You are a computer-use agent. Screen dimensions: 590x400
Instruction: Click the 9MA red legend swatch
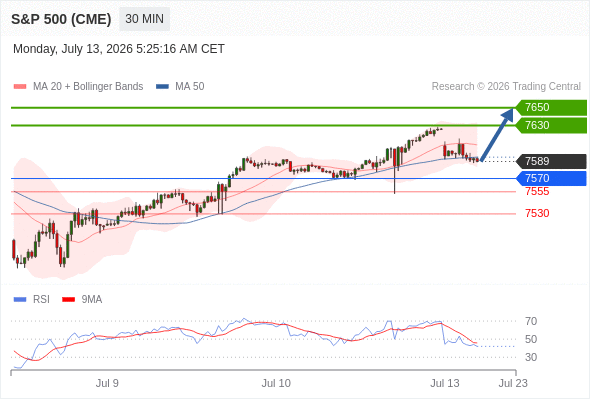(x=68, y=300)
